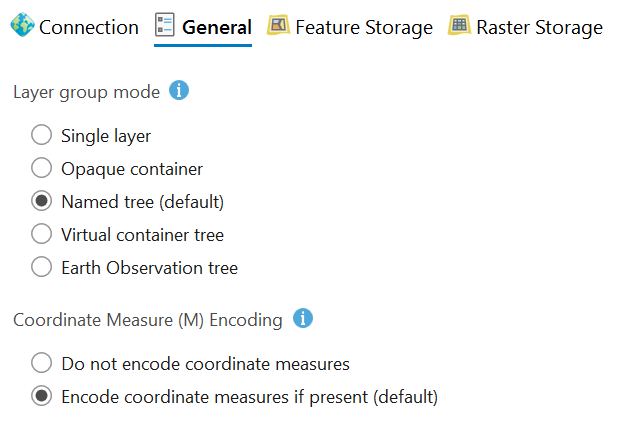Open the Raster Storage tab
Viewport: 617px width, 425px height.
coord(539,27)
